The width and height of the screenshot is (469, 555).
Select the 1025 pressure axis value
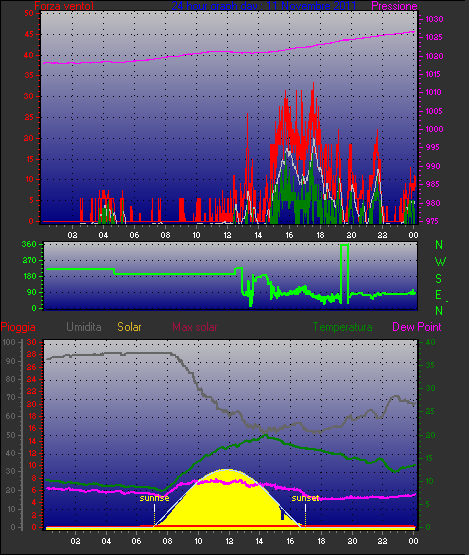click(x=434, y=37)
